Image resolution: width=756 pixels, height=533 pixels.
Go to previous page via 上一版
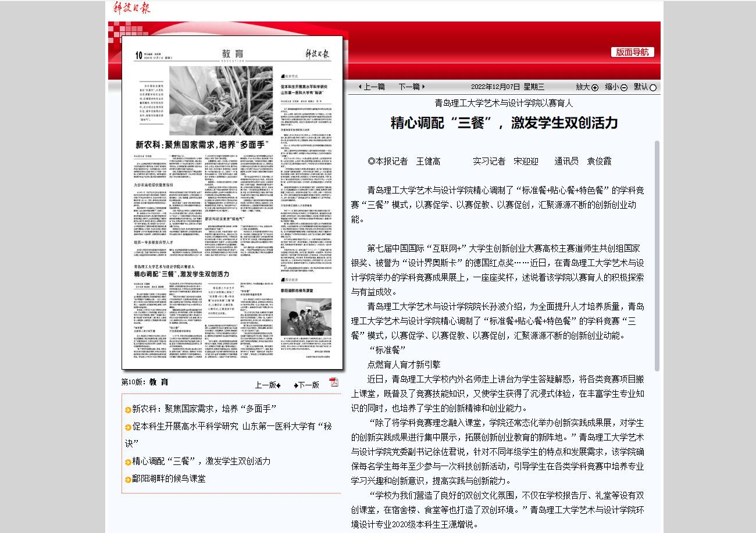pos(268,385)
